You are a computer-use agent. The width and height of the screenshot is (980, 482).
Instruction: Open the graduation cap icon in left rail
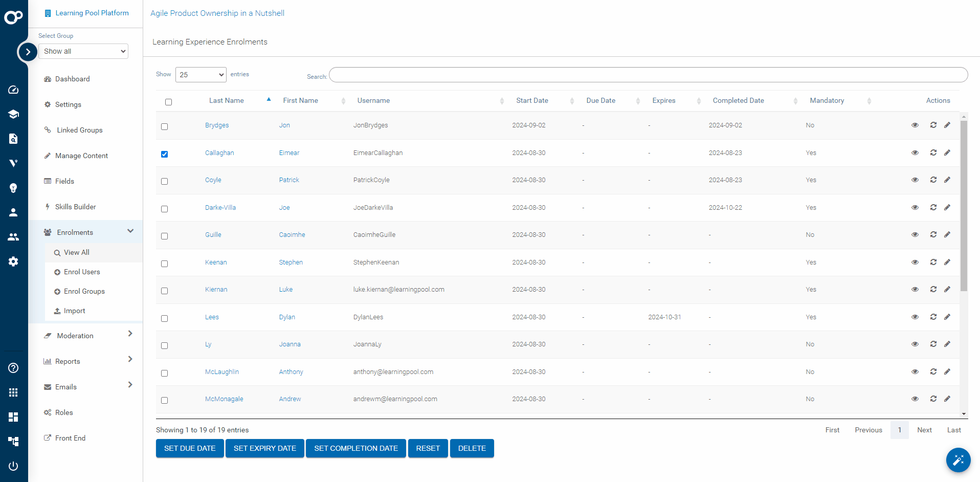(x=13, y=114)
